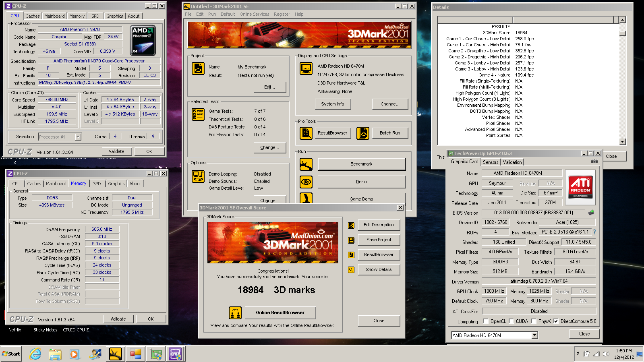Screen dimensions: 644x362
Task: Click Change button under Display and CPU Settings
Action: 390,104
